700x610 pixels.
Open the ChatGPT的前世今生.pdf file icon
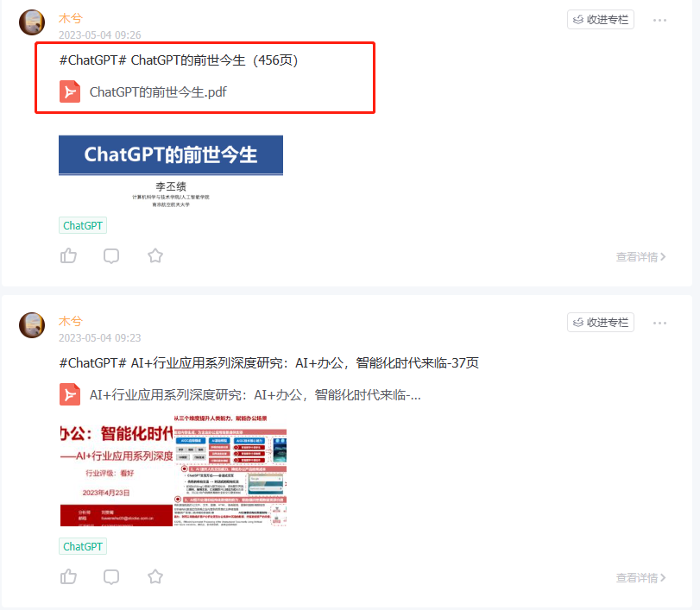(70, 91)
